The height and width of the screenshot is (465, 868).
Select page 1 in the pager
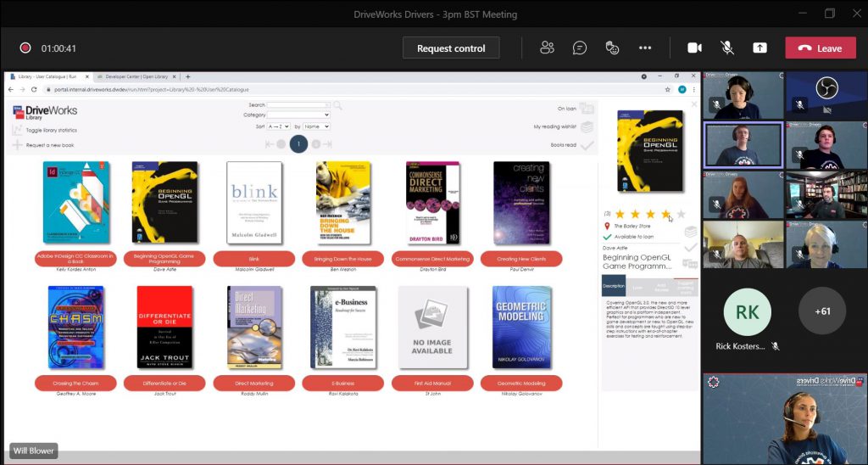tap(298, 144)
